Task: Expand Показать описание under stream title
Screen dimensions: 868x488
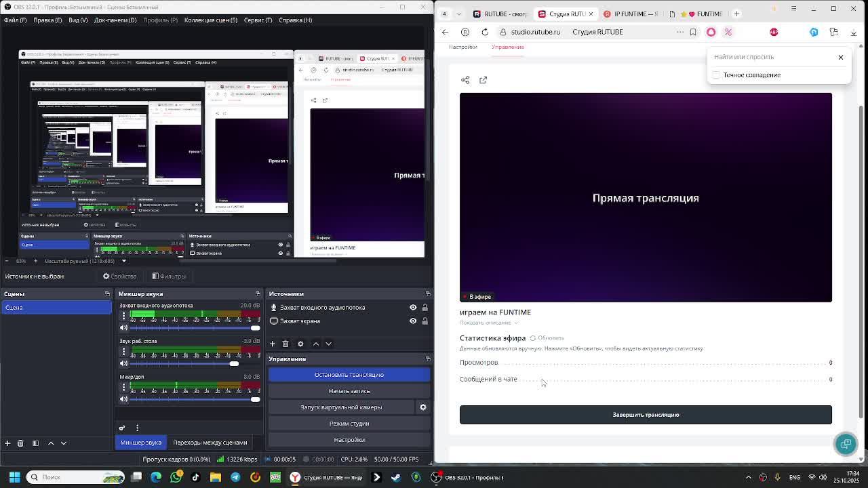Action: tap(489, 323)
